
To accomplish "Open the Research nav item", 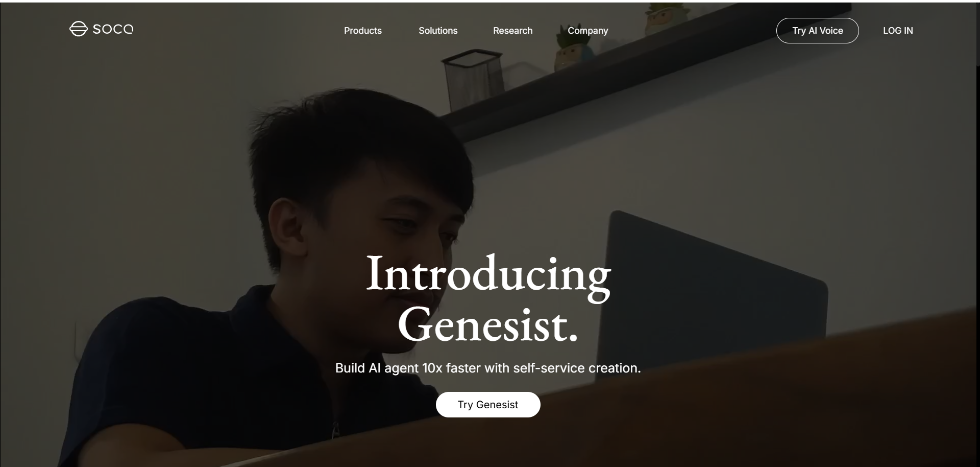I will (512, 31).
